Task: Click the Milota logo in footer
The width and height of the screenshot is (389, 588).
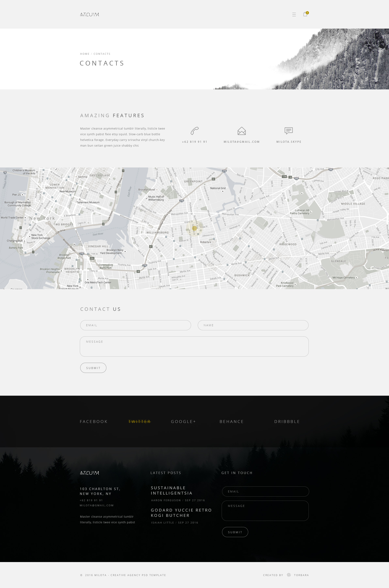Action: (90, 473)
